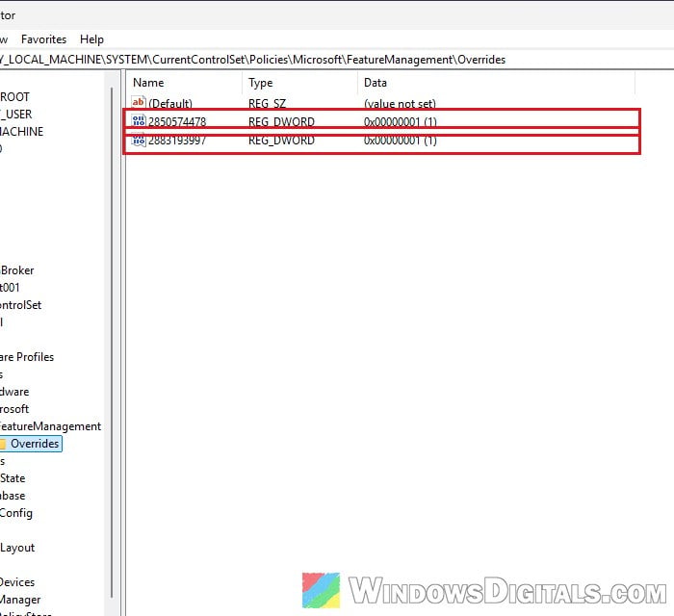Screen dimensions: 674x616
Task: Sort values by the Name column header
Action: [148, 83]
